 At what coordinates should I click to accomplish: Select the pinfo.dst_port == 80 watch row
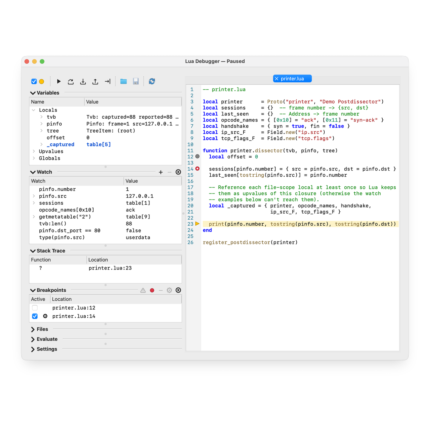pos(106,230)
